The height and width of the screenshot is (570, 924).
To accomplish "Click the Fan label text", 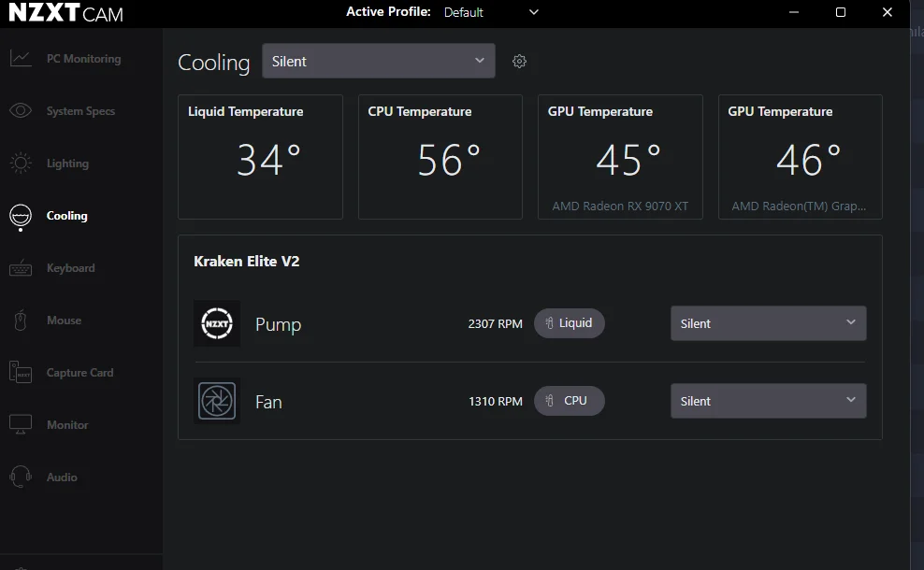I will [268, 402].
